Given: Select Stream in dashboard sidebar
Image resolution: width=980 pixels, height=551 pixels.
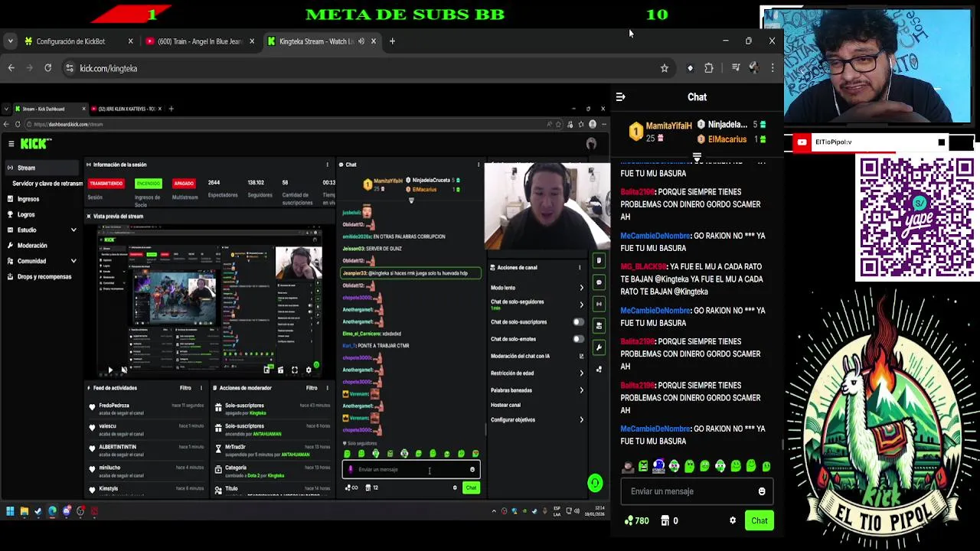Looking at the screenshot, I should point(41,168).
